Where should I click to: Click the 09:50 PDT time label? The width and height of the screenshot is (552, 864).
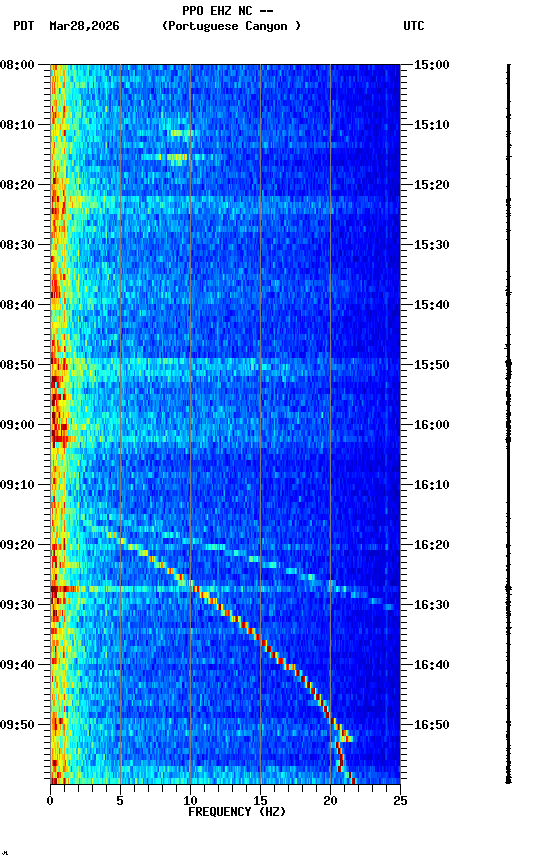point(17,725)
